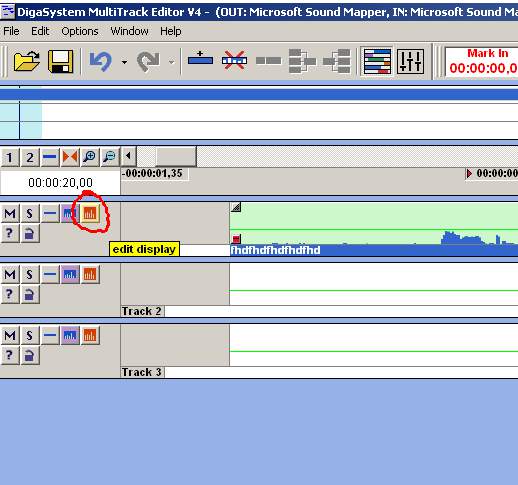Click the zoom out magnifier icon
This screenshot has height=485, width=518.
pyautogui.click(x=109, y=157)
